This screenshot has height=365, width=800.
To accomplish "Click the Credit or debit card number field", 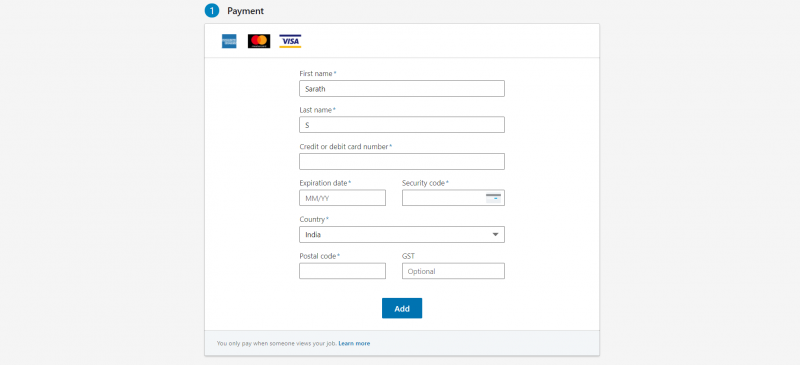I will [x=402, y=161].
